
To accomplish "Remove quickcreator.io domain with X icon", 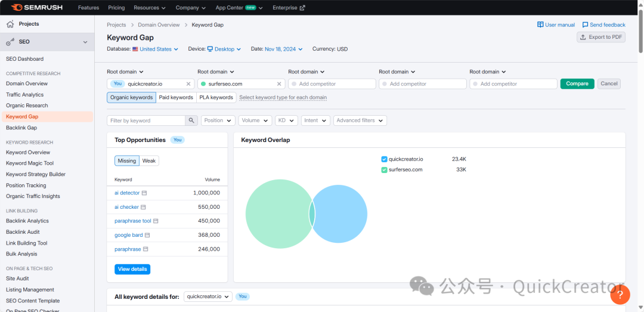I will pyautogui.click(x=188, y=84).
